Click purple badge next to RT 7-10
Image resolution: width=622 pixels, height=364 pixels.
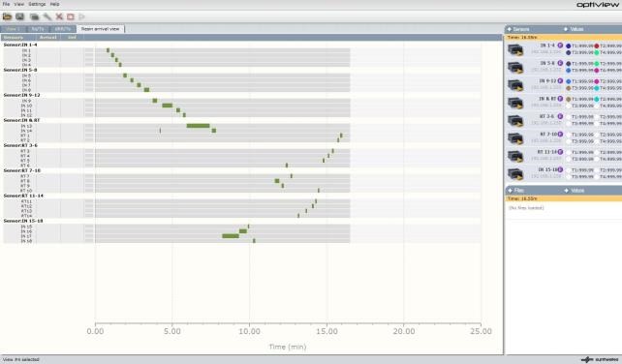coord(560,134)
